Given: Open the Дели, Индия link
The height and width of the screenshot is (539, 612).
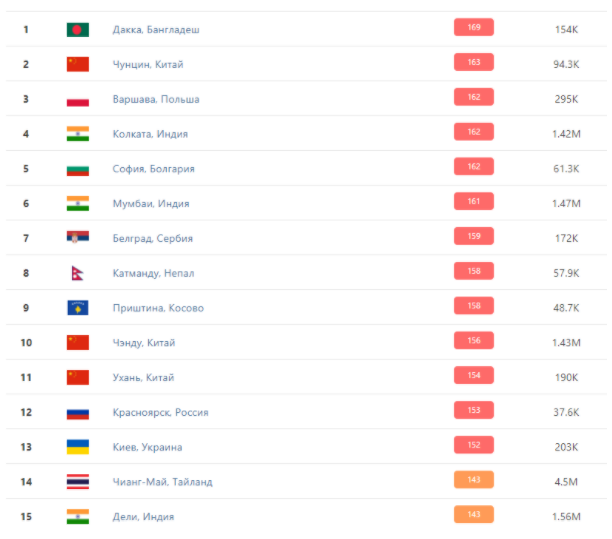Looking at the screenshot, I should (143, 517).
